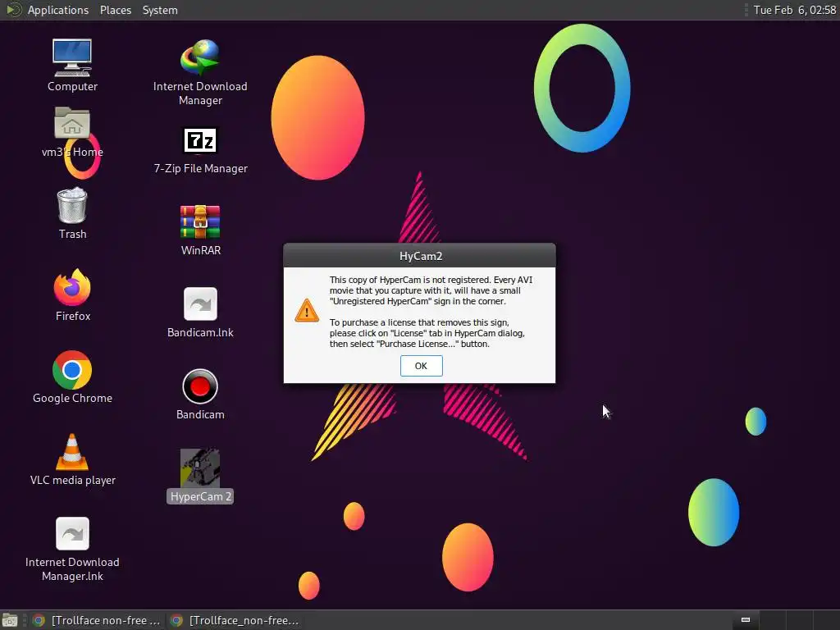Select the HyperCam 2 desktop icon
Screen dimensions: 840x630
pyautogui.click(x=200, y=468)
